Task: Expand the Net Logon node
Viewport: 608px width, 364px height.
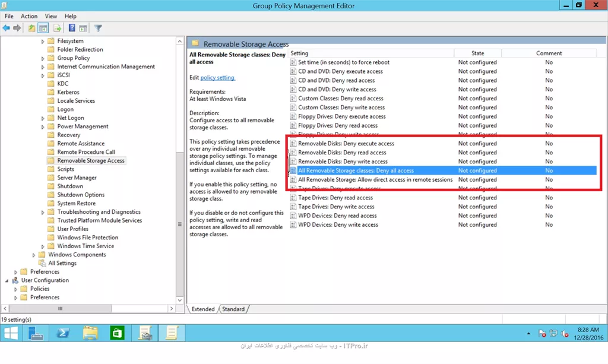Action: coord(43,118)
